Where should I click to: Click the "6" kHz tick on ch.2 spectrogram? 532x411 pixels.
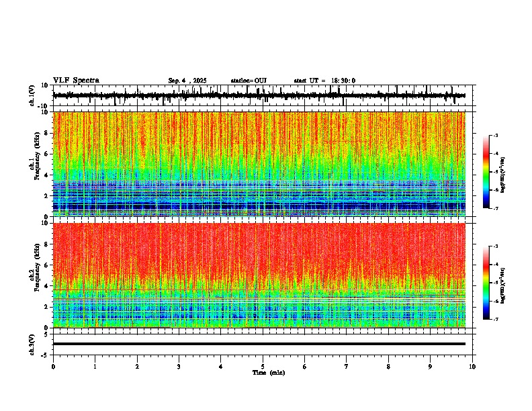tap(47, 265)
